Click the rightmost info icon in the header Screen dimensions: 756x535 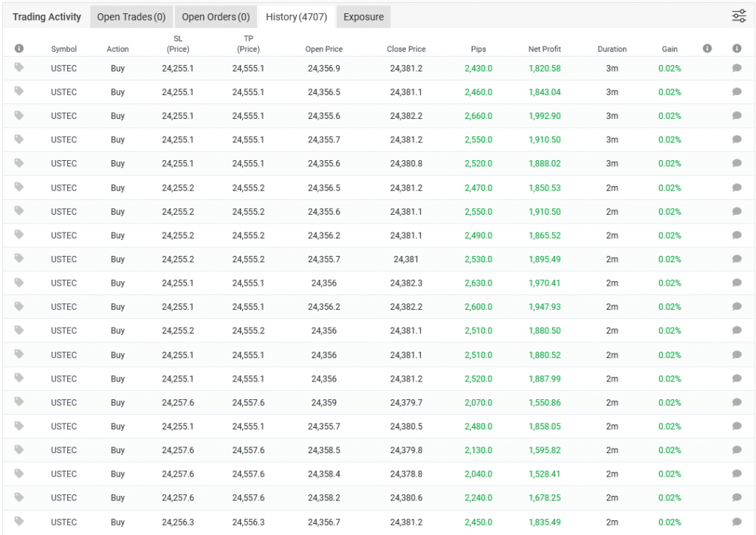[736, 49]
